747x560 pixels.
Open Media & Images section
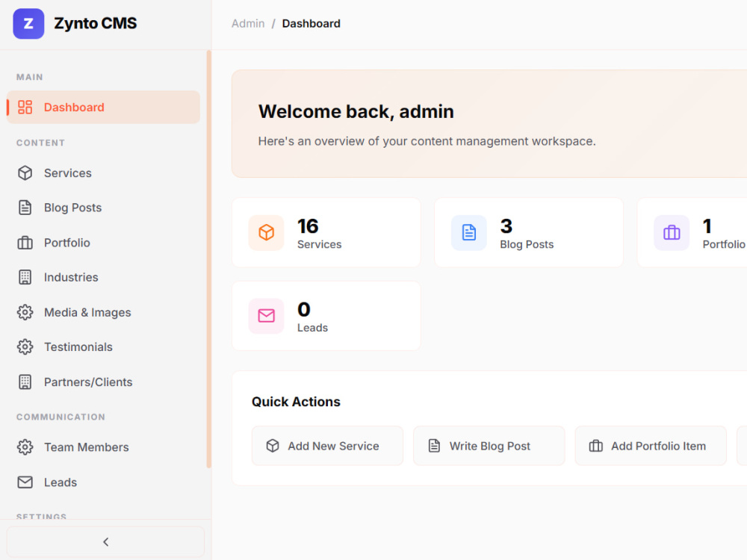click(x=103, y=312)
